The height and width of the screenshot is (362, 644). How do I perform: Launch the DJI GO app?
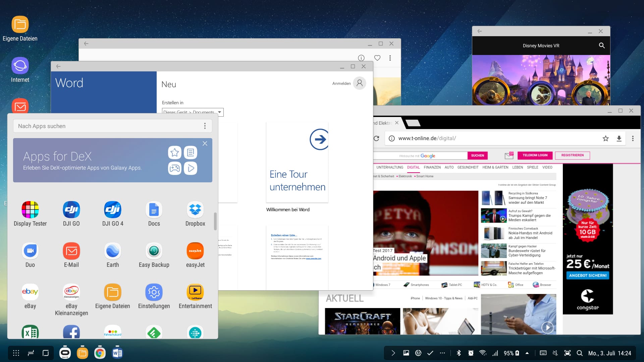71,210
